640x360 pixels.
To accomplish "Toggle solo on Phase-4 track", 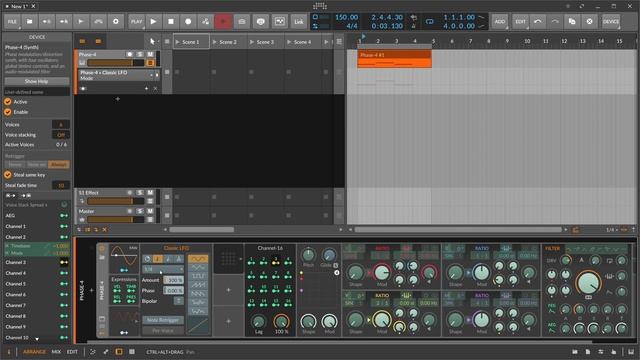I will tap(140, 54).
